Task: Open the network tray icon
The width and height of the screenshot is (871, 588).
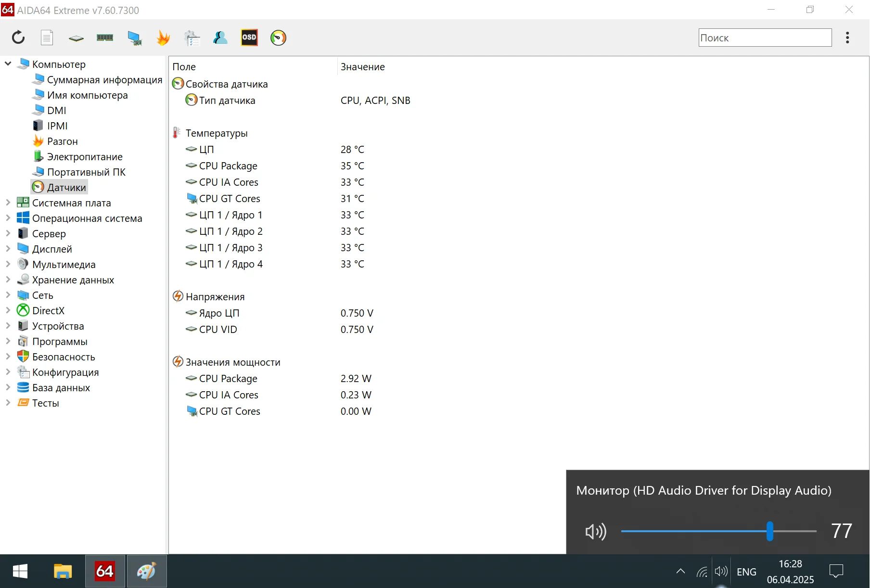Action: pos(702,572)
